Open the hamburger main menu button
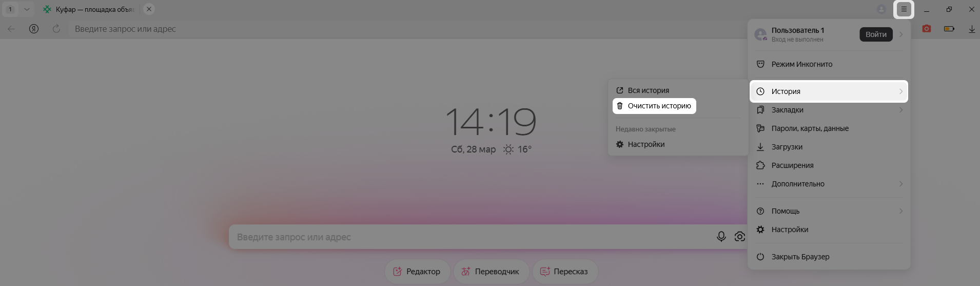The width and height of the screenshot is (980, 286). point(904,9)
